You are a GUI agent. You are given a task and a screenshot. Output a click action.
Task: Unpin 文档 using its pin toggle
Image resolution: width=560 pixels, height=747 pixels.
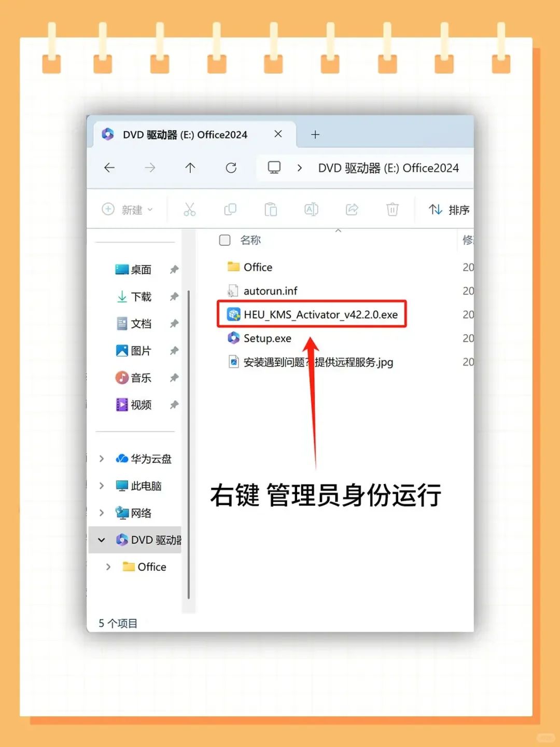[174, 323]
